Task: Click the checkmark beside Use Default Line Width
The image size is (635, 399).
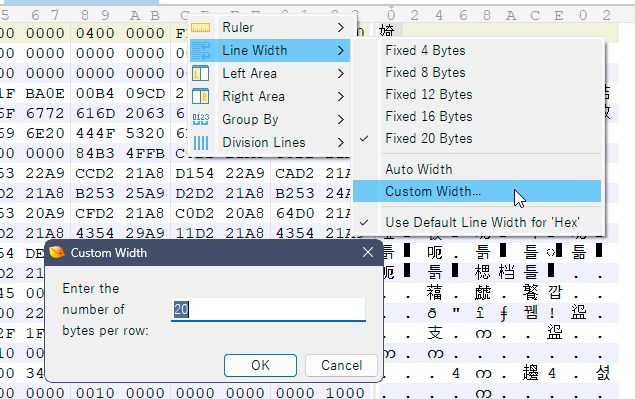Action: [x=364, y=222]
